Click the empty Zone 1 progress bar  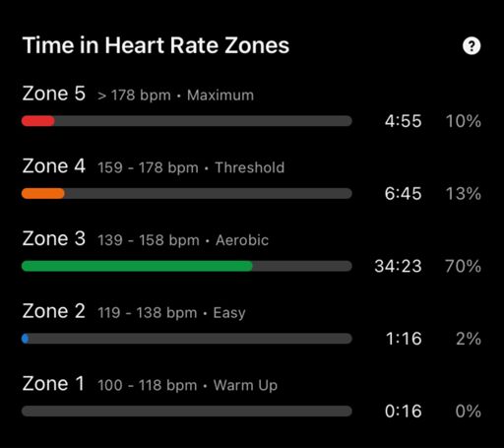pyautogui.click(x=187, y=411)
